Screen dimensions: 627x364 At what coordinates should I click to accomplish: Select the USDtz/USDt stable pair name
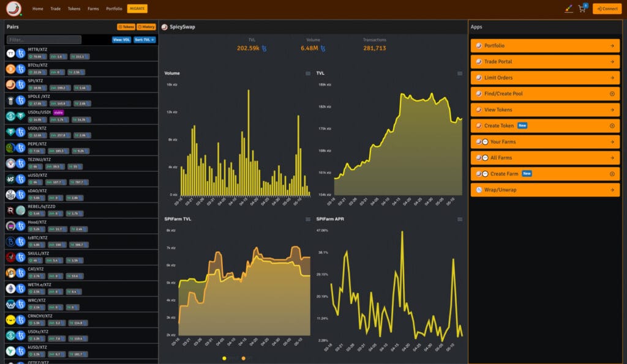pos(39,113)
